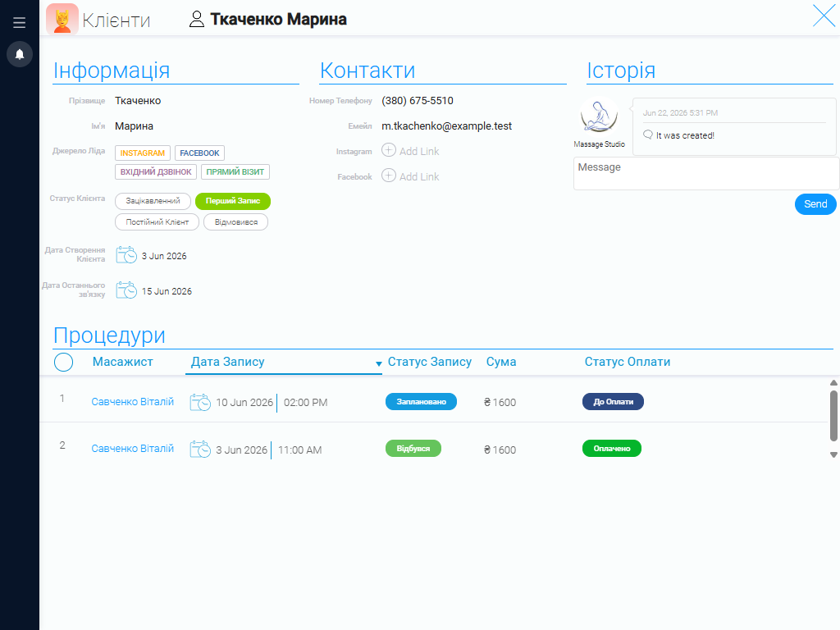Click the user profile icon beside Ткаченко Марина
Viewport: 840px width, 630px height.
(197, 20)
